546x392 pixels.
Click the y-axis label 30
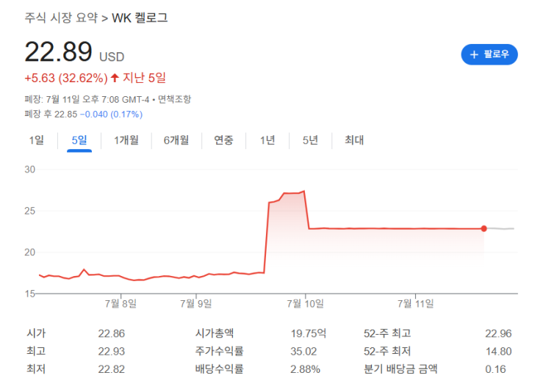pos(30,170)
